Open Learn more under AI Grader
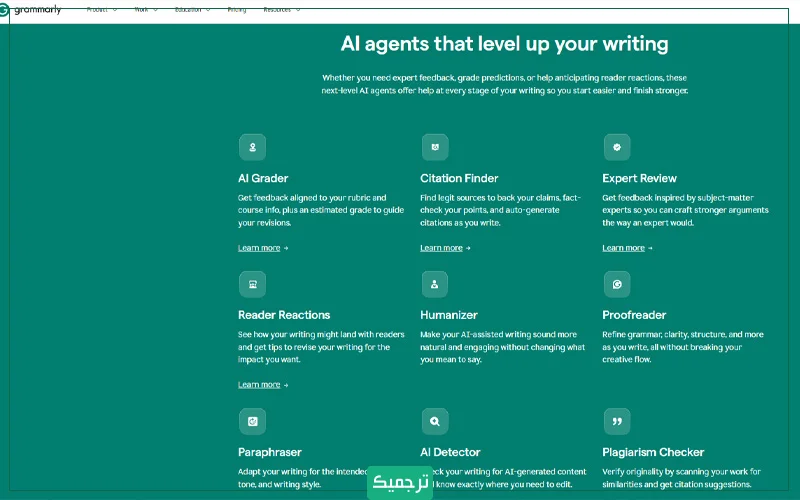 point(262,248)
